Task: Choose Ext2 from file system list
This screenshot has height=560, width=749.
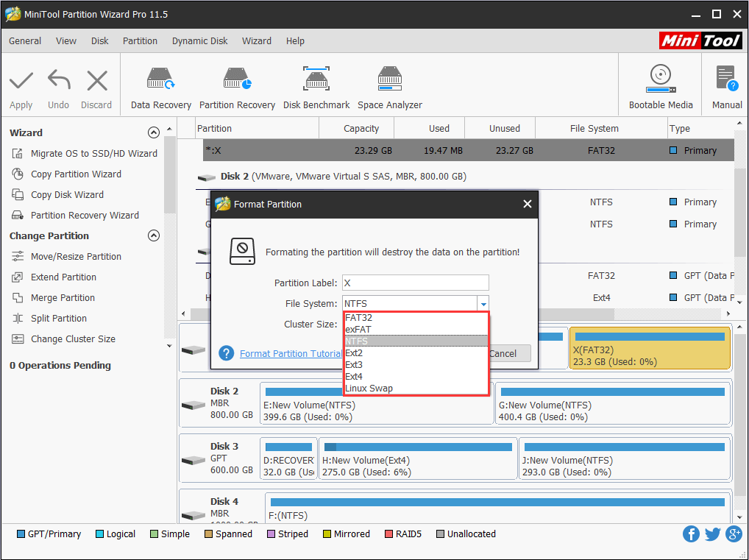Action: click(416, 352)
